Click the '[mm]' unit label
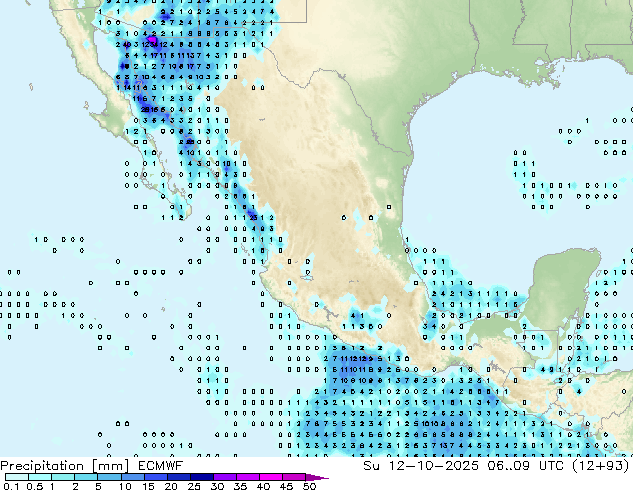The height and width of the screenshot is (490, 634). click(111, 466)
